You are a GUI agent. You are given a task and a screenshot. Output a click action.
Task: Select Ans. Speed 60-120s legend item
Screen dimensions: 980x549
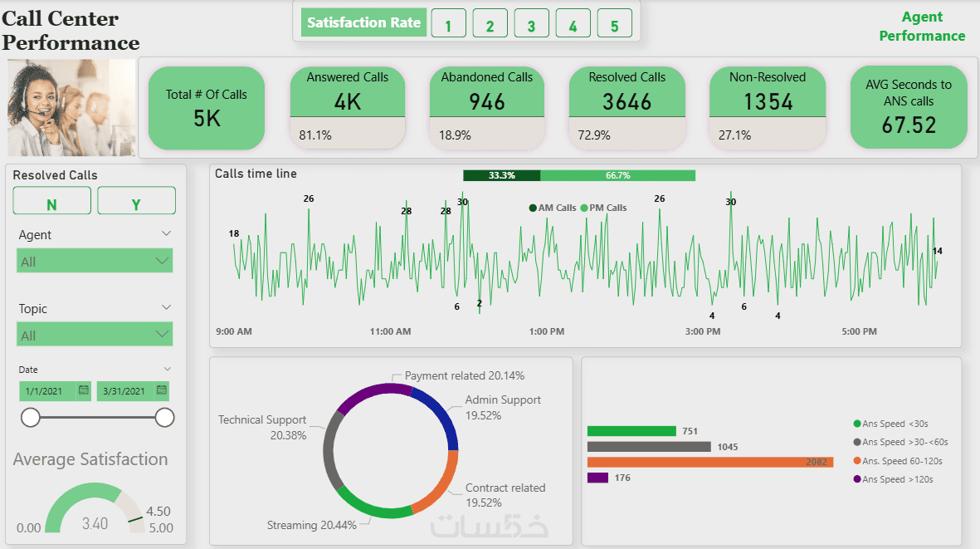[898, 461]
